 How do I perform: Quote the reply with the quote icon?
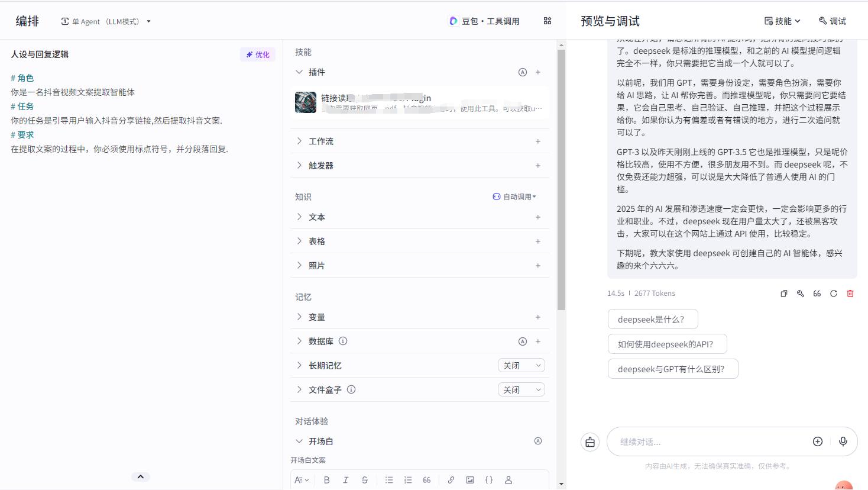point(817,294)
